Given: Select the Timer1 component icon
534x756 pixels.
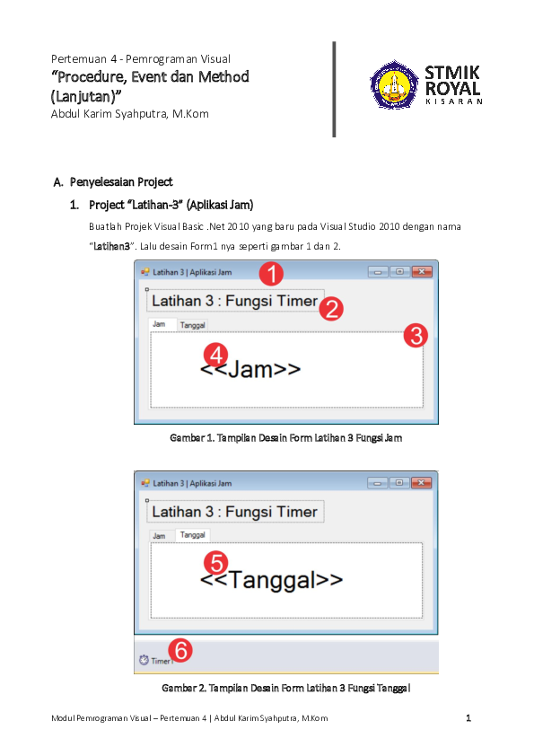Looking at the screenshot, I should point(144,660).
